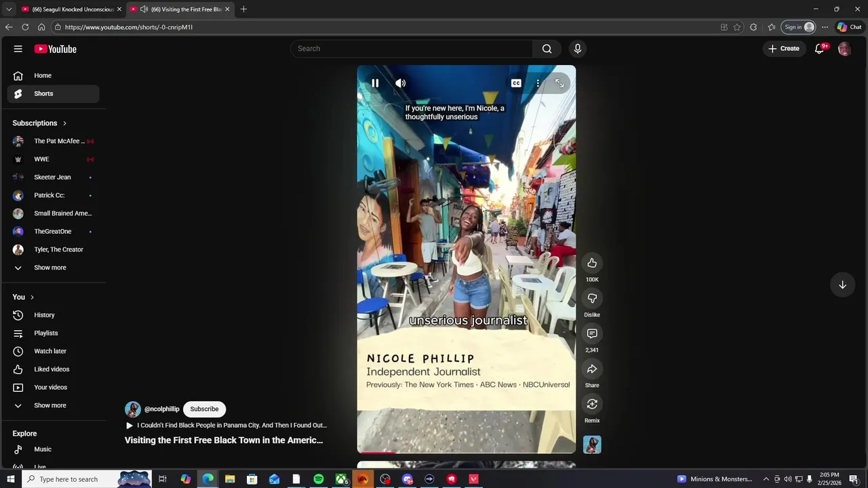Expand the Subscriptions section chevron
This screenshot has height=488, width=868.
coord(64,123)
